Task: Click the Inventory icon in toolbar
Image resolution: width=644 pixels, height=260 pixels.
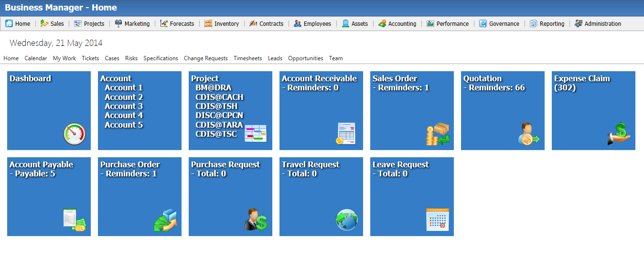Action: tap(208, 23)
